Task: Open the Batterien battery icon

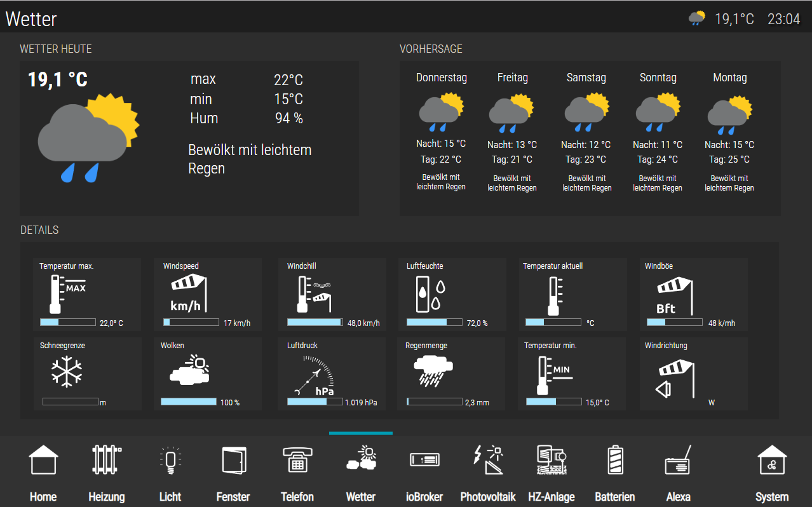Action: (x=615, y=460)
